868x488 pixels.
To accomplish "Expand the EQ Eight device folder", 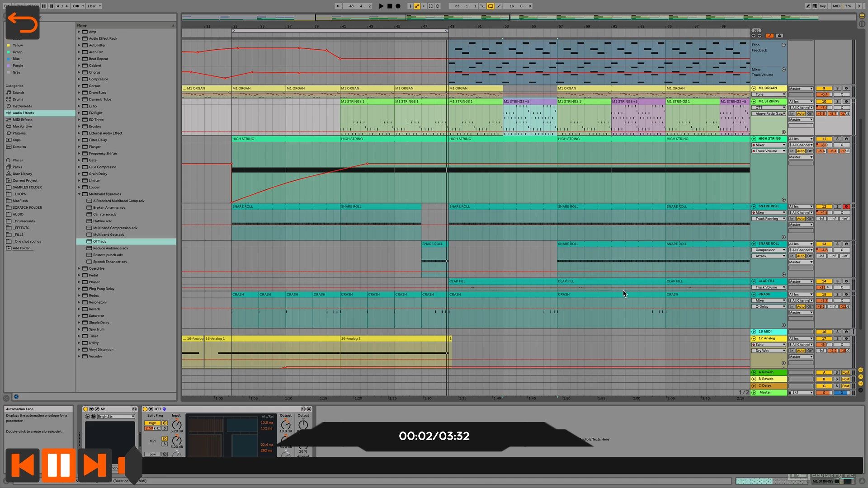I will point(79,113).
